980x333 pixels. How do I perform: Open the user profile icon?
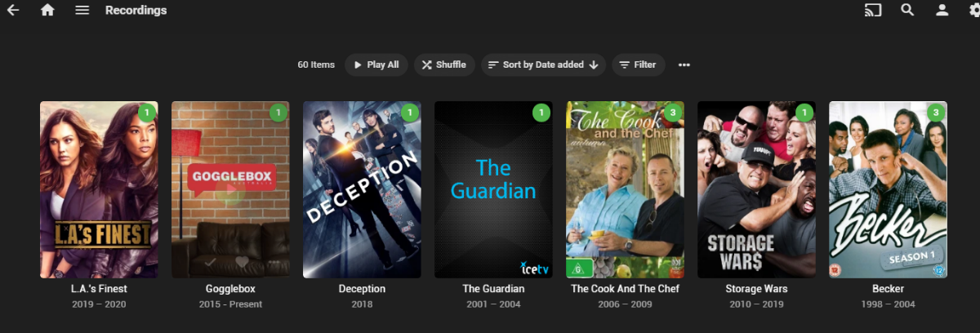942,11
